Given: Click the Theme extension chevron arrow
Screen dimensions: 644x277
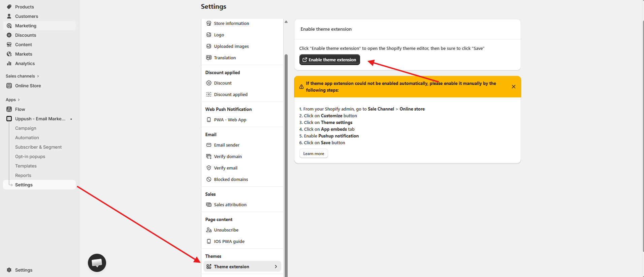Looking at the screenshot, I should coord(276,267).
